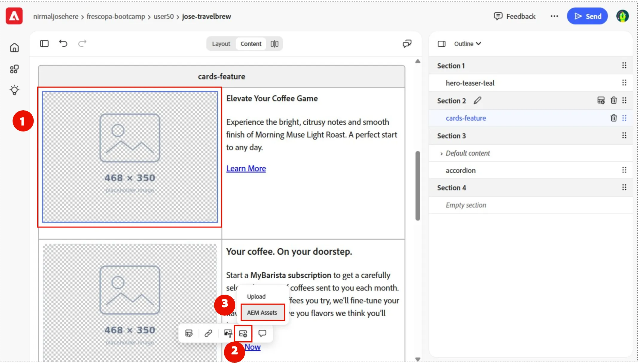Select the first placeholder image
The width and height of the screenshot is (638, 364).
(130, 157)
